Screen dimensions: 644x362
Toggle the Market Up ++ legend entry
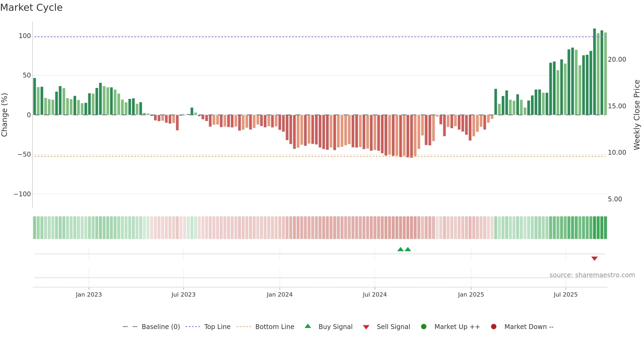point(451,327)
